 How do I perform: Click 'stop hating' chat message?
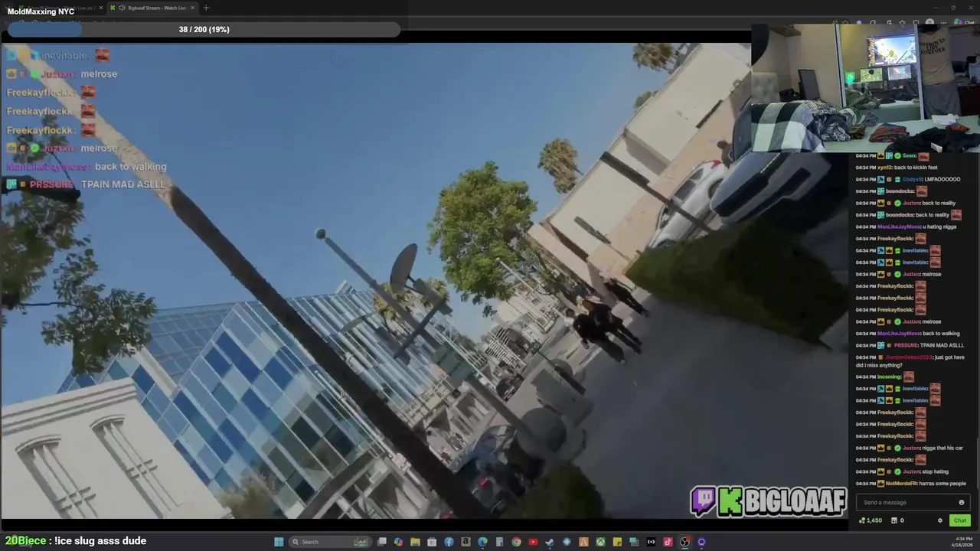pos(936,471)
